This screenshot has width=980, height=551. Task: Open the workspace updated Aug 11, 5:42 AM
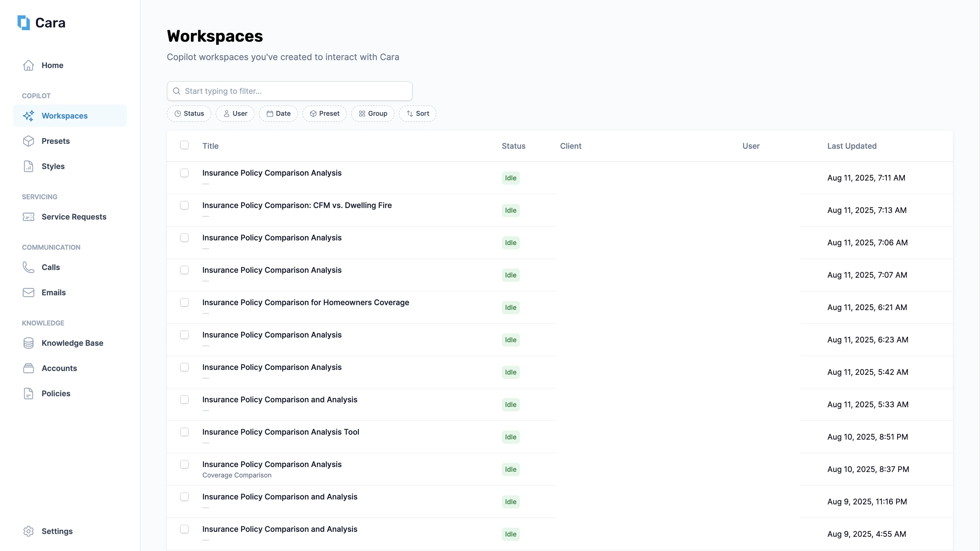[272, 367]
